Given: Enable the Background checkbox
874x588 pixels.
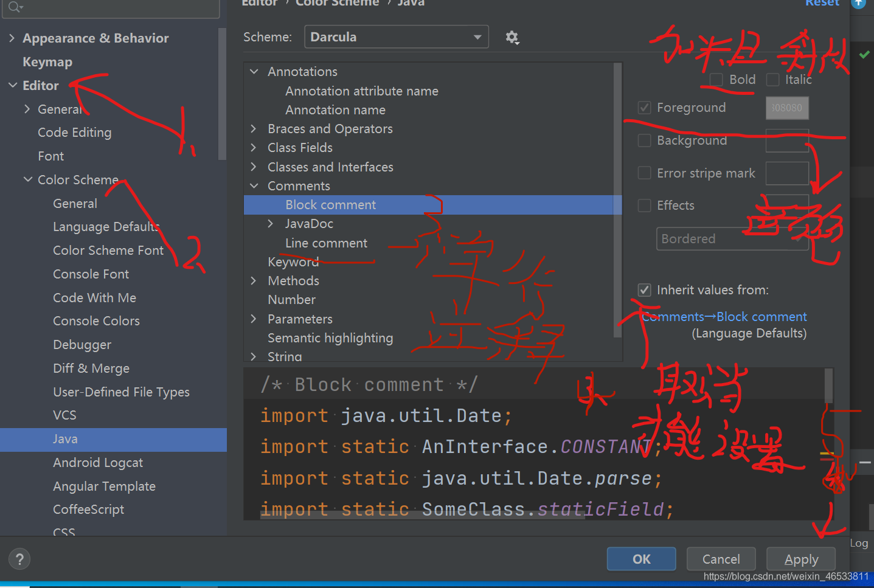Looking at the screenshot, I should click(x=644, y=140).
